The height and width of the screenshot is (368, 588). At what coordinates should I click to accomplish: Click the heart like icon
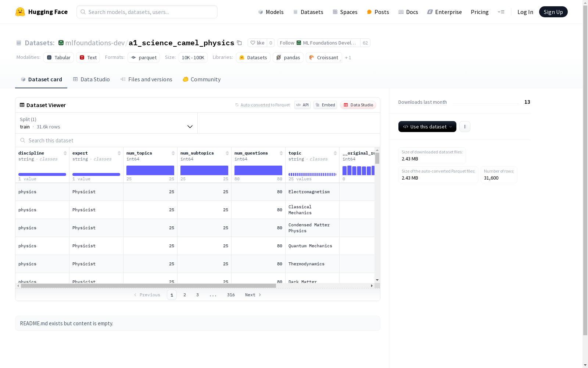pyautogui.click(x=252, y=43)
